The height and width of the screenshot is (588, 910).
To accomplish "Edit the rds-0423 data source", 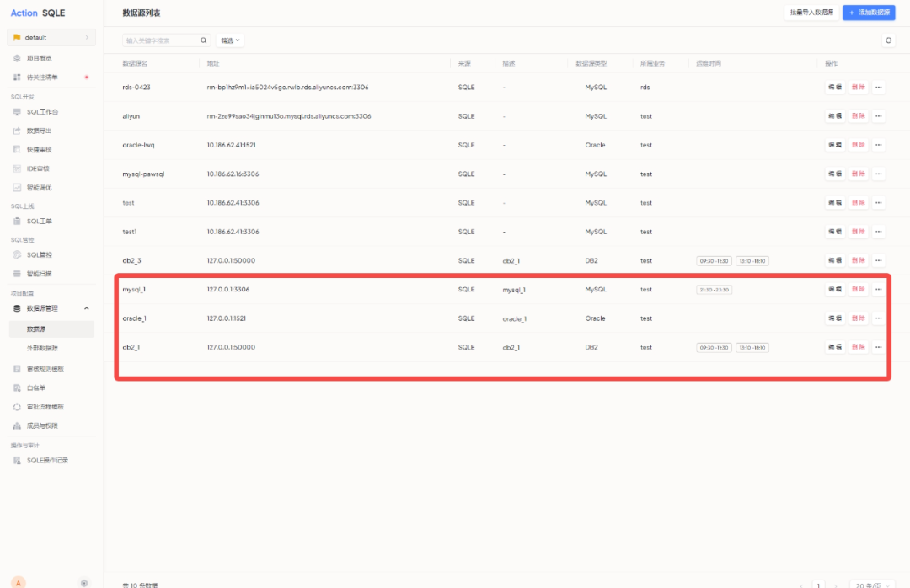I will (835, 87).
